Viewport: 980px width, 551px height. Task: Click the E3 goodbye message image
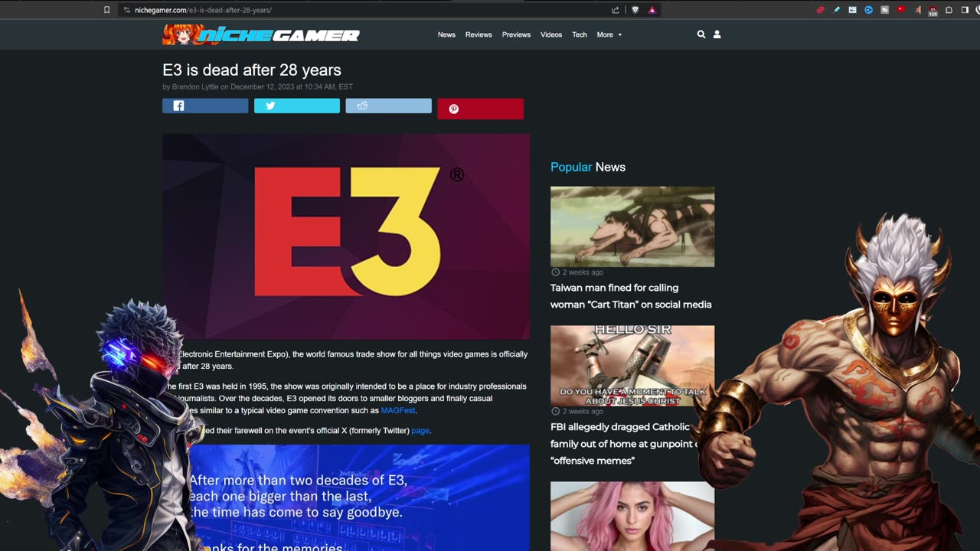[x=358, y=497]
